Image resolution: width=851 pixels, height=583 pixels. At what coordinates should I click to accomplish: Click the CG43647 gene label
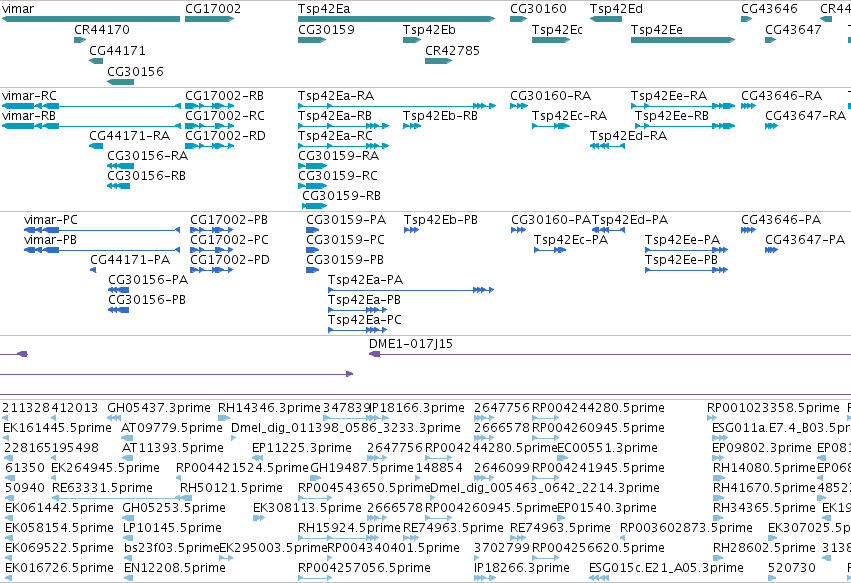pos(793,29)
